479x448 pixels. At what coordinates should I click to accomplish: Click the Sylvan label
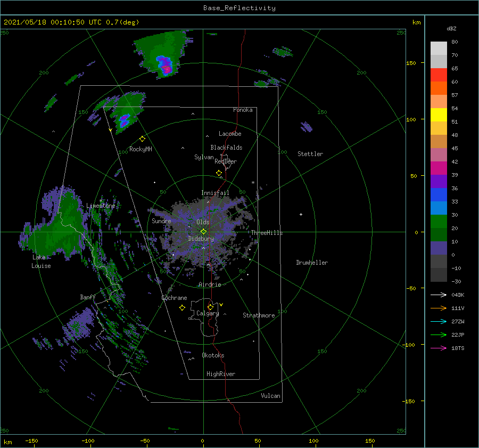[x=204, y=157]
